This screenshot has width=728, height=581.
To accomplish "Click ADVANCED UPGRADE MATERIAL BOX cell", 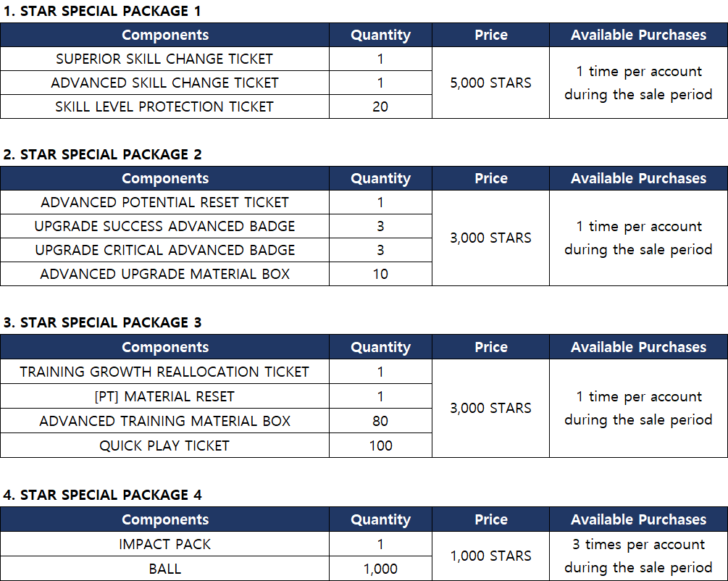I will 164,274.
